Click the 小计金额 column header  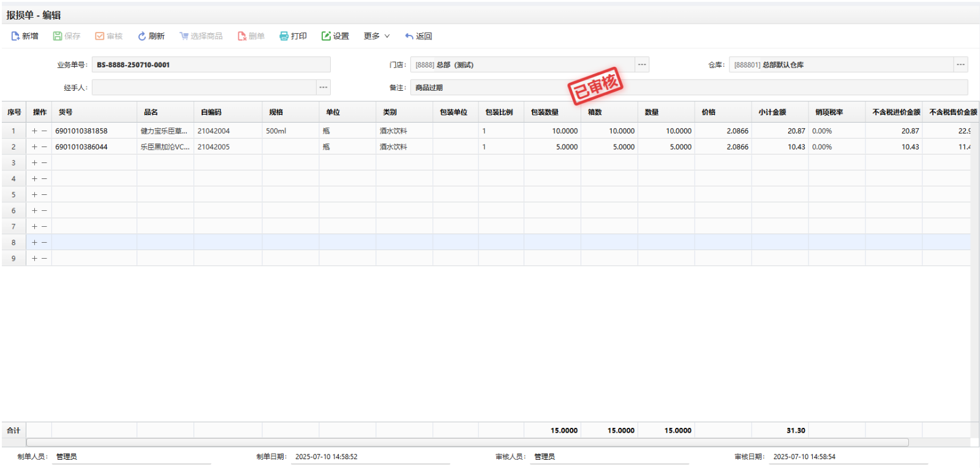tap(780, 112)
